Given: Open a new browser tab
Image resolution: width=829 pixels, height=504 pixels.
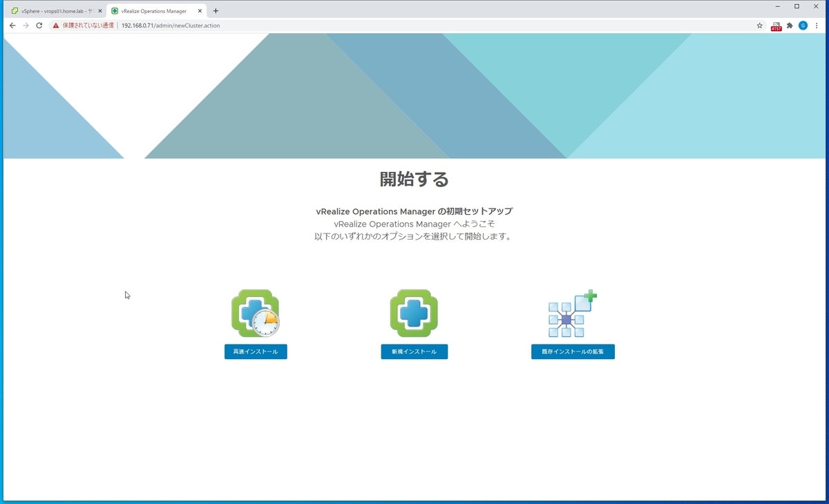Looking at the screenshot, I should coord(216,11).
